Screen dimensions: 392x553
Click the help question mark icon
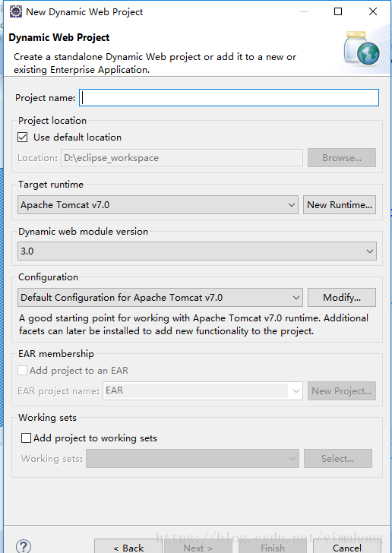pos(24,546)
